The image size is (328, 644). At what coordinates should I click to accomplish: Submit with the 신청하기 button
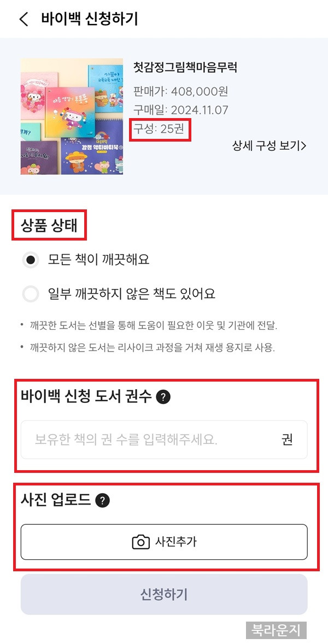164,594
